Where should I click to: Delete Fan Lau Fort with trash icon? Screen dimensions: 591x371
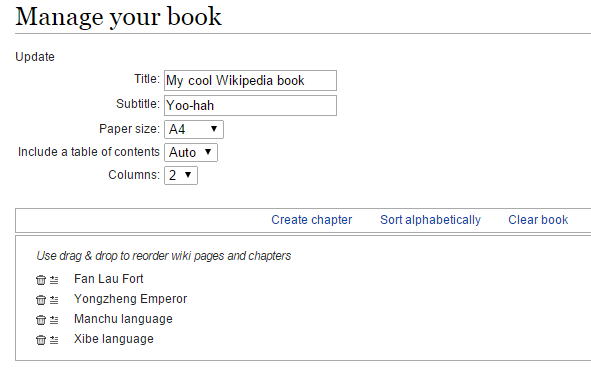pos(41,280)
